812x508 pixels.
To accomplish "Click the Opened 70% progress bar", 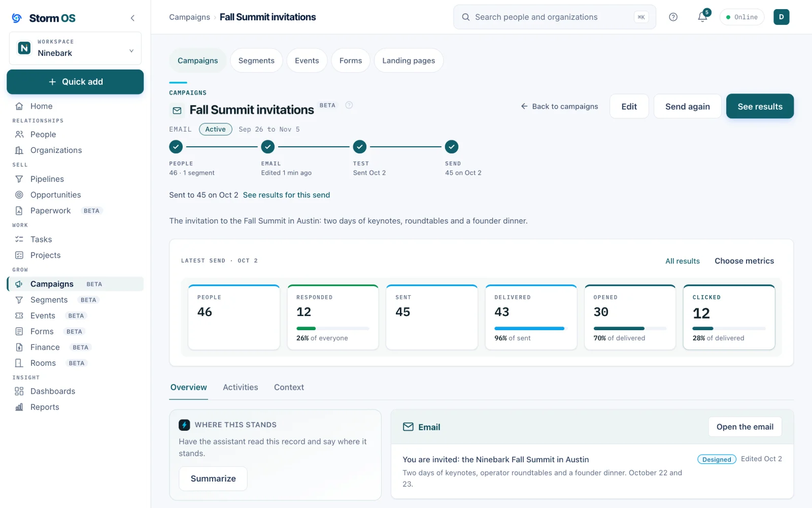I will 630,329.
